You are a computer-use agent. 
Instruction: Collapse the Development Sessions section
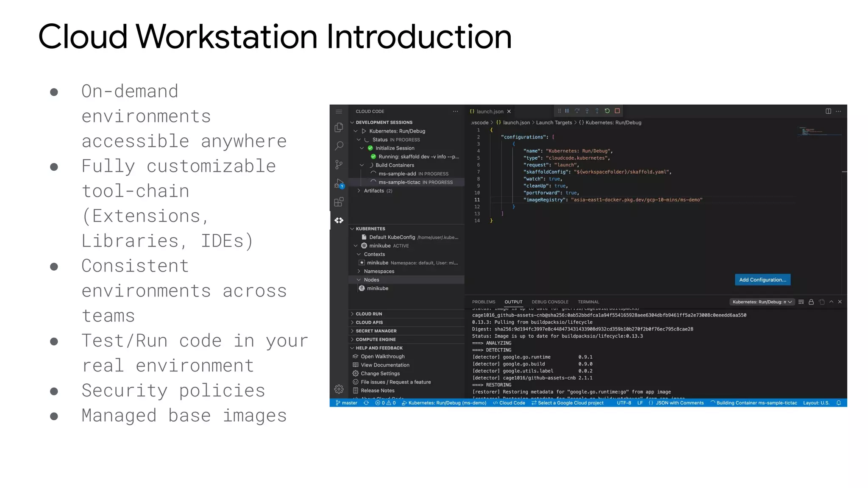[352, 122]
